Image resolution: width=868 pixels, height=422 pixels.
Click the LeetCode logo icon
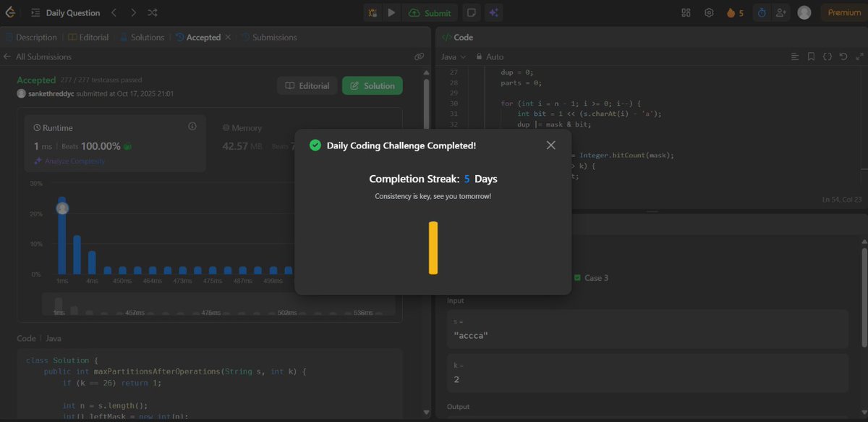coord(11,12)
